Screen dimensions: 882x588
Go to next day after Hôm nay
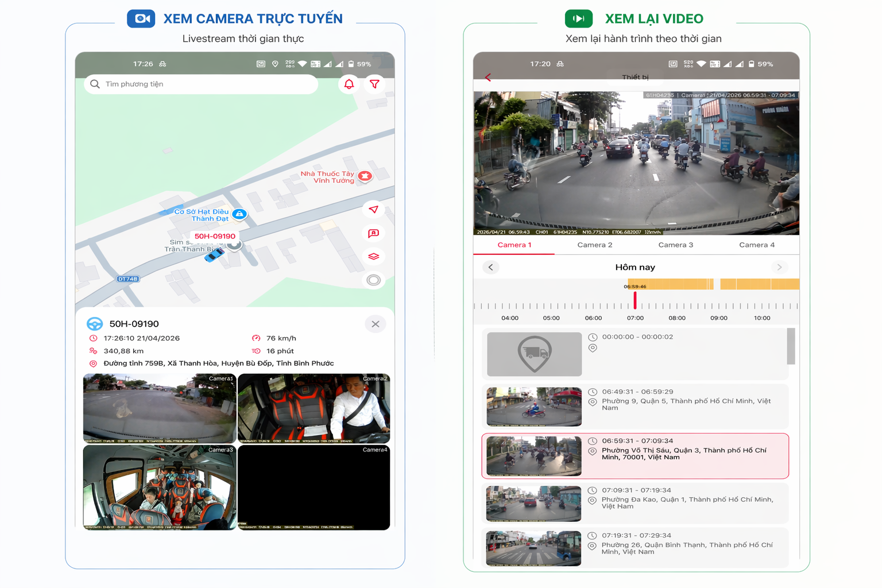[779, 267]
